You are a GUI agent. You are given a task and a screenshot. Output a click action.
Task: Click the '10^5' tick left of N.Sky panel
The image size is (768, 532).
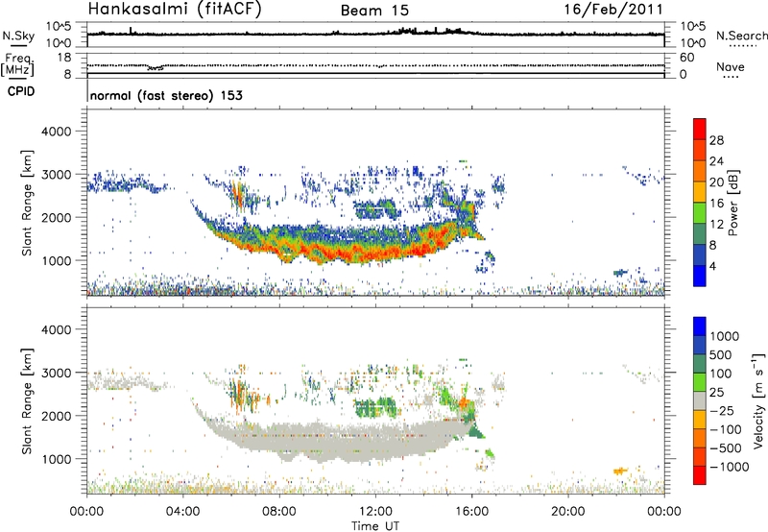point(59,26)
